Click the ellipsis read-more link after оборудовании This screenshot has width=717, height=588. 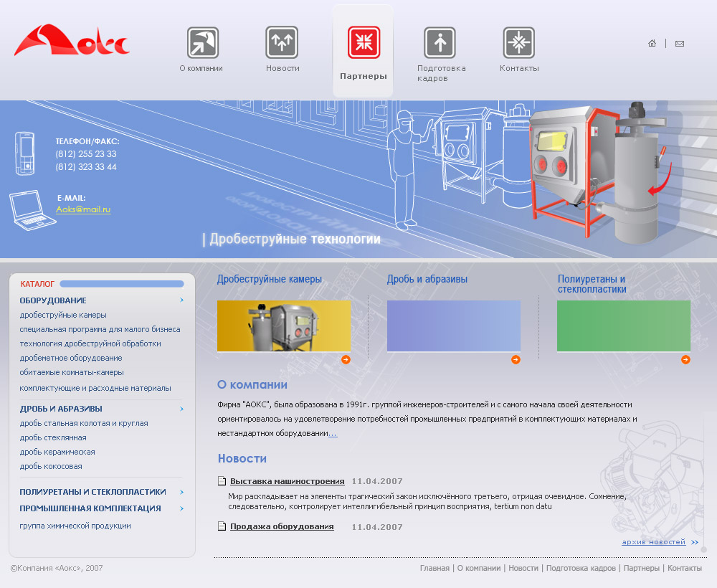click(333, 433)
